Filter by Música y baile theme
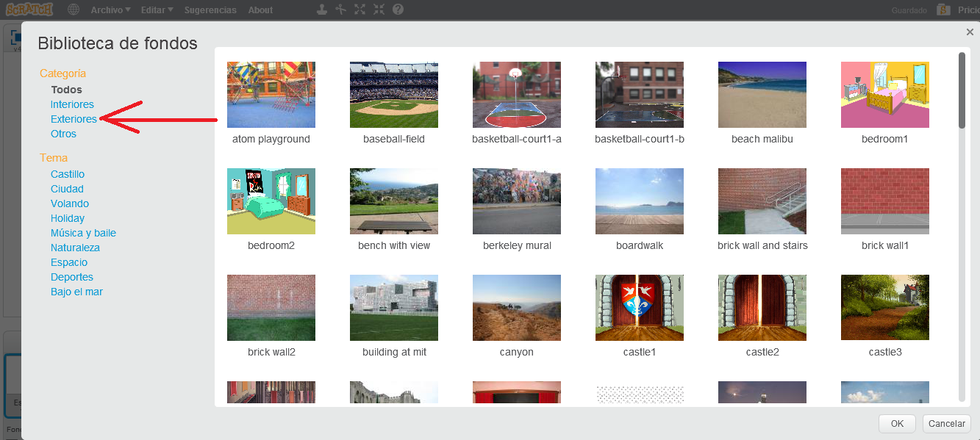This screenshot has width=980, height=440. coord(83,233)
